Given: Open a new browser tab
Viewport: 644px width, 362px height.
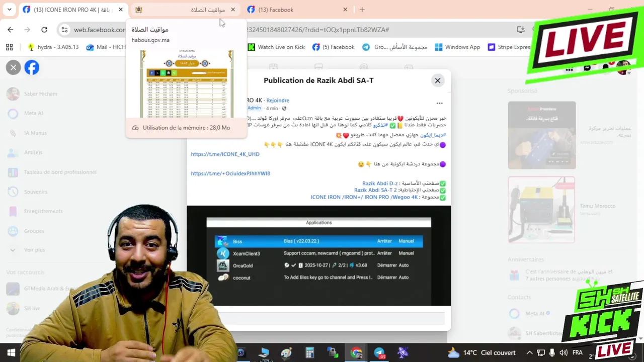Looking at the screenshot, I should 362,10.
